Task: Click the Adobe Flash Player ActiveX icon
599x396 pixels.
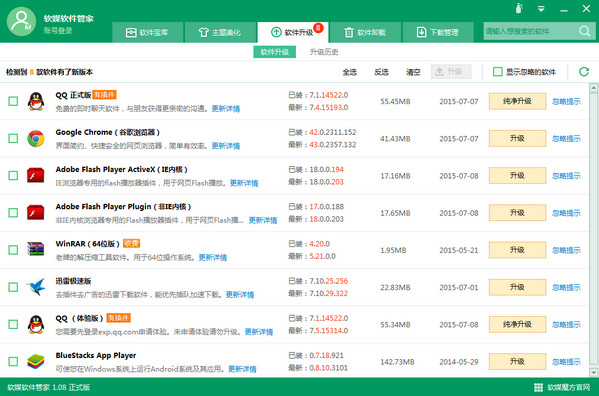Action: [36, 175]
